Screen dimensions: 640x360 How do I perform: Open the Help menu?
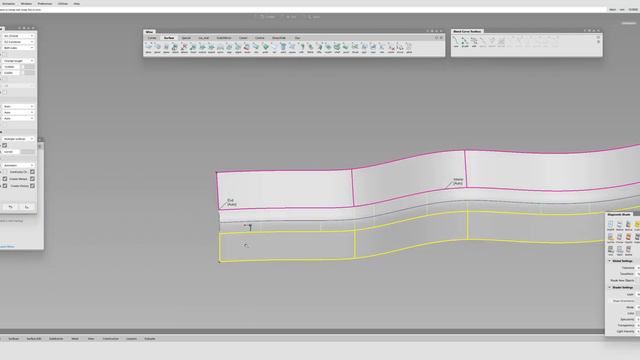pyautogui.click(x=77, y=3)
